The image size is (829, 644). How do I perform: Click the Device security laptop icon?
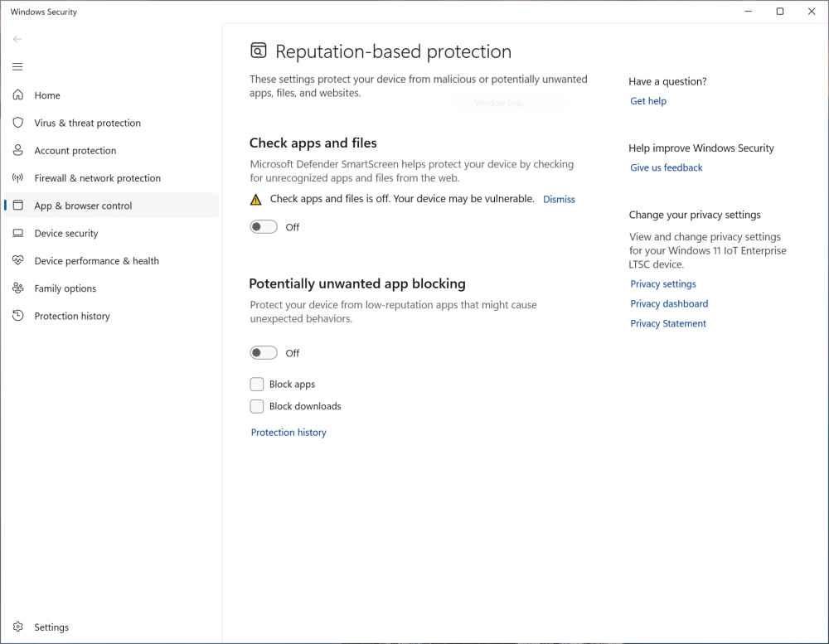[x=17, y=234]
